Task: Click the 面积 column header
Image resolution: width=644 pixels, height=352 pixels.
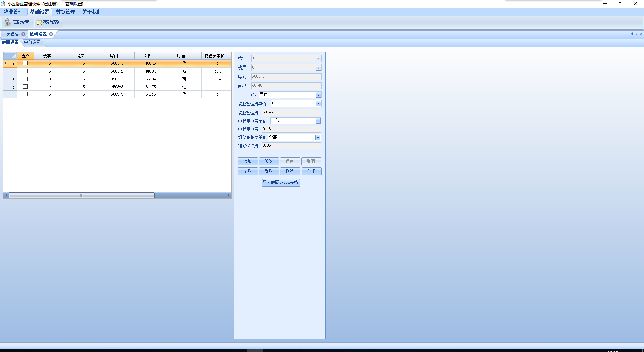Action: [x=148, y=56]
